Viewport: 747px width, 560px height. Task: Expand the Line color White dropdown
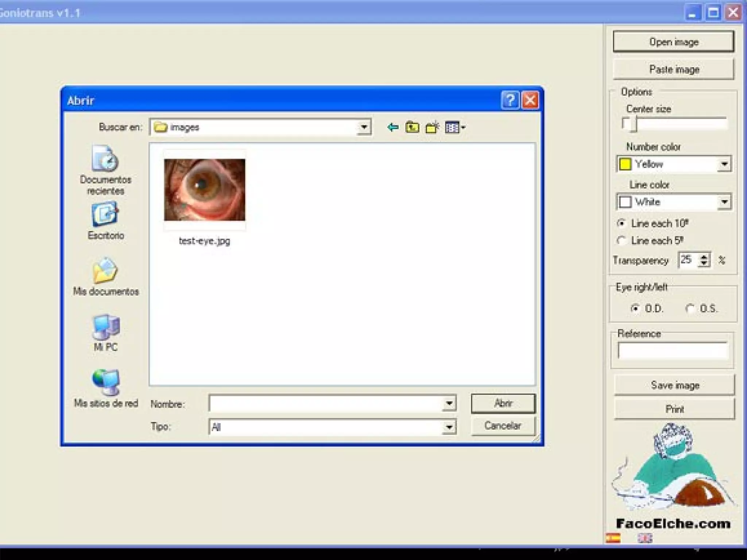724,202
